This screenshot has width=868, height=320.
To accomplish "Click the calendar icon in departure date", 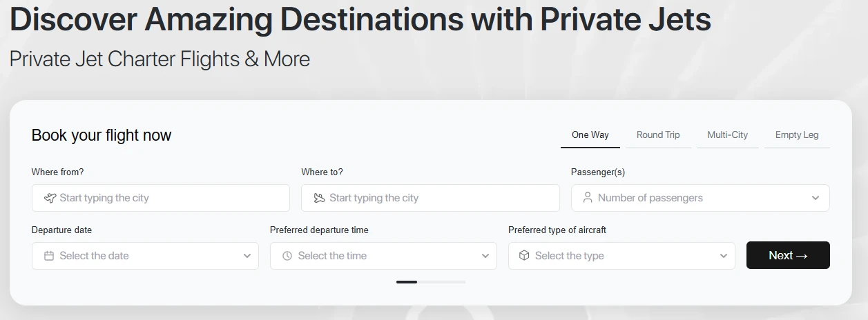I will click(49, 256).
